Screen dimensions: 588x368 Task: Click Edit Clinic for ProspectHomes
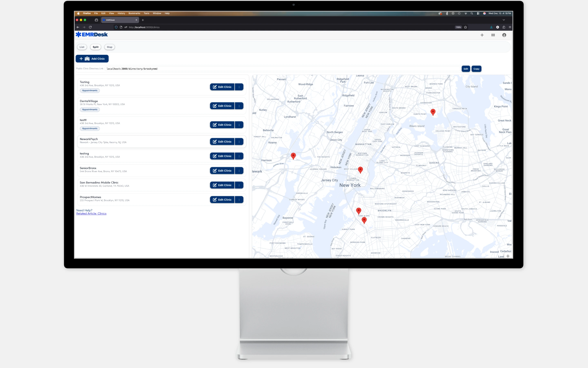click(222, 200)
